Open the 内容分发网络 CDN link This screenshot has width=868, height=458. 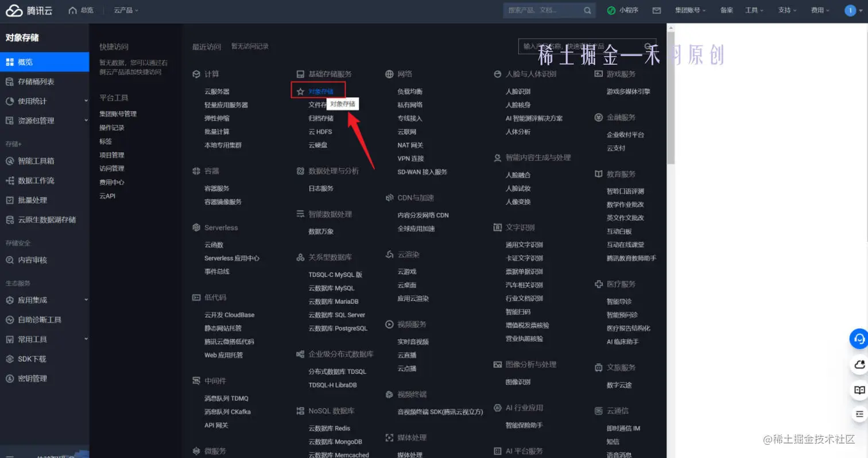423,215
